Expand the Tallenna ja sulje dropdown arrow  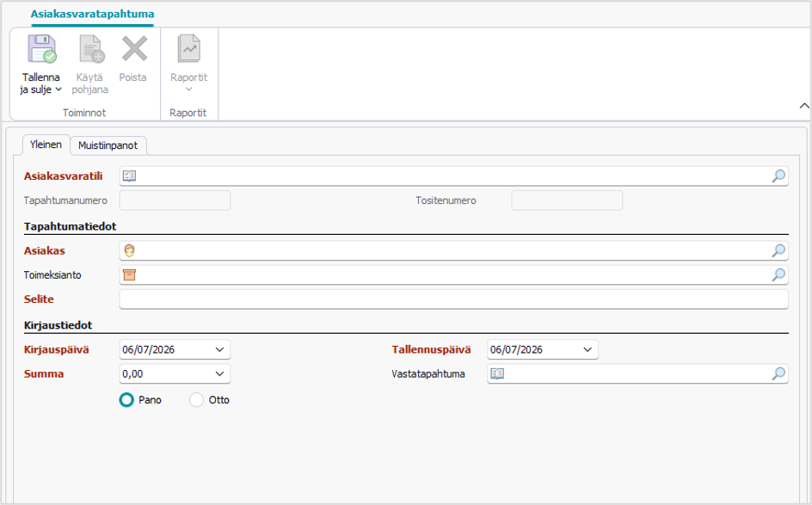point(58,89)
